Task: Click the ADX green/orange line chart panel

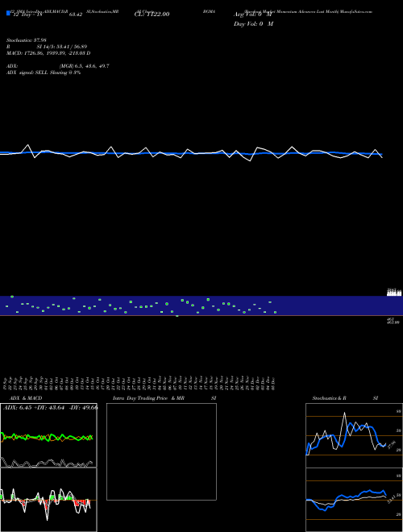Action: point(48,435)
